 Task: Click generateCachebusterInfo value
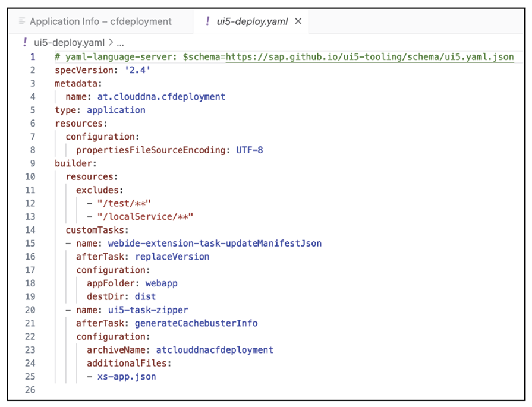tap(196, 323)
